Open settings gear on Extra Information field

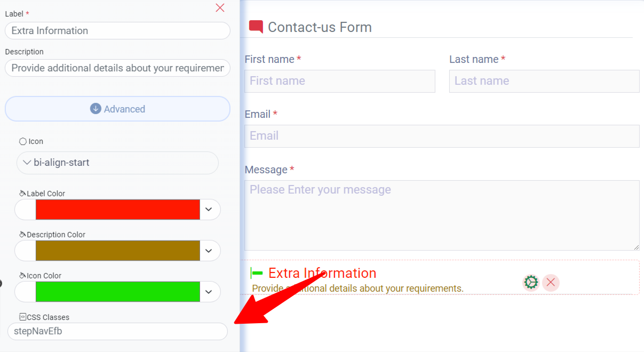(531, 283)
